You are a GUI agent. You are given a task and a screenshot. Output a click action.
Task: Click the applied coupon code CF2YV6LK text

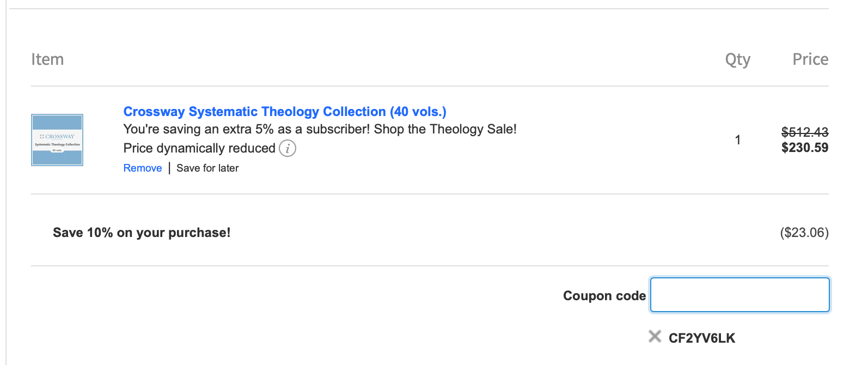(701, 338)
